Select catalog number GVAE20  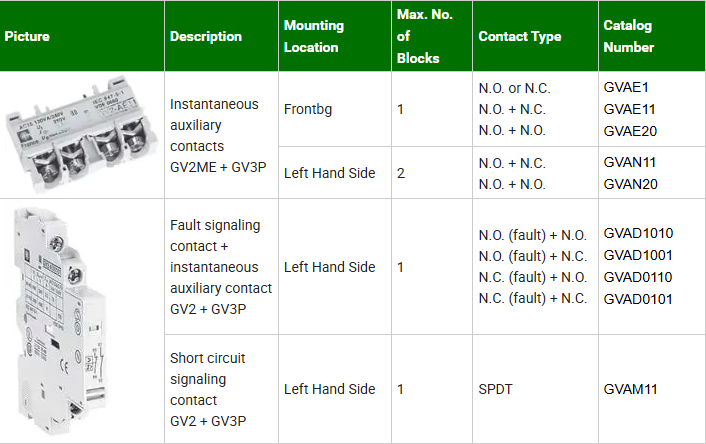(631, 131)
